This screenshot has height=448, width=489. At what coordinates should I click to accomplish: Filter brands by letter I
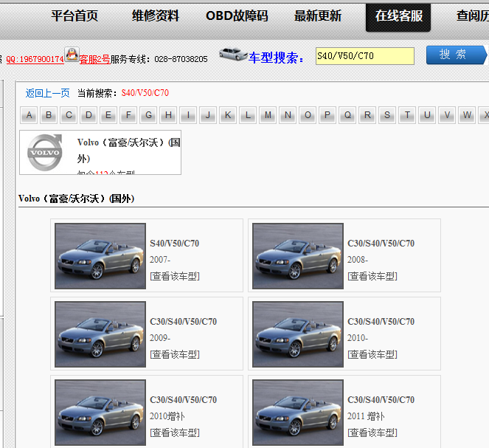pyautogui.click(x=188, y=115)
